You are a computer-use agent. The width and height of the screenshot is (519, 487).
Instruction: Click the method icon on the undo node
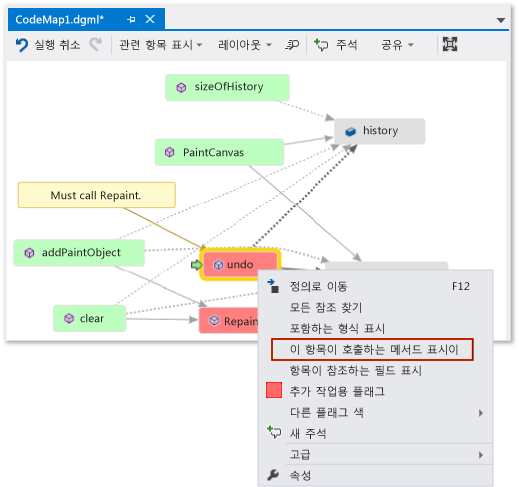pos(218,265)
